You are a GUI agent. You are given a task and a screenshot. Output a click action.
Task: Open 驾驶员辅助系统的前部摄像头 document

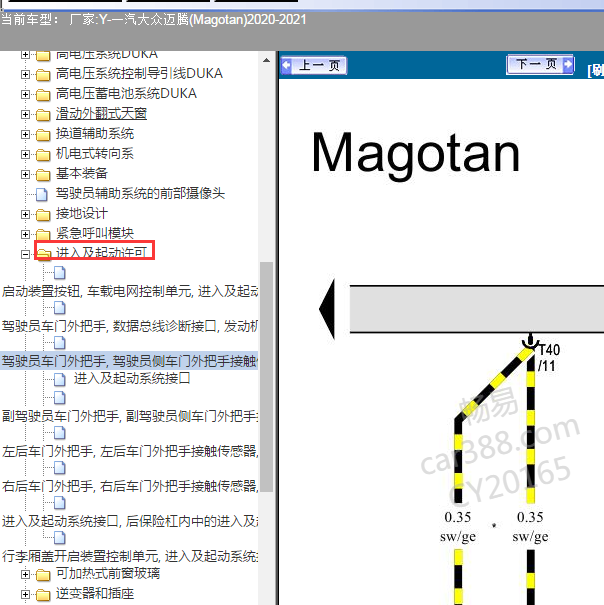click(x=140, y=193)
